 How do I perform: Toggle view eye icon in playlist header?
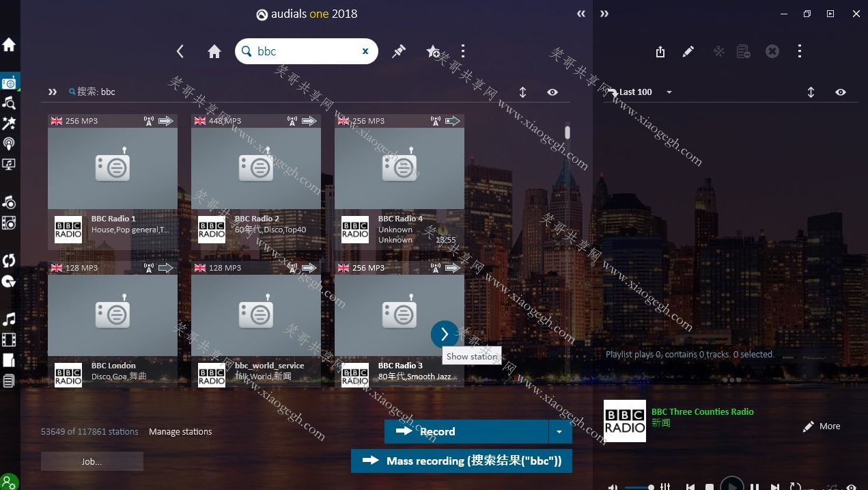click(841, 92)
